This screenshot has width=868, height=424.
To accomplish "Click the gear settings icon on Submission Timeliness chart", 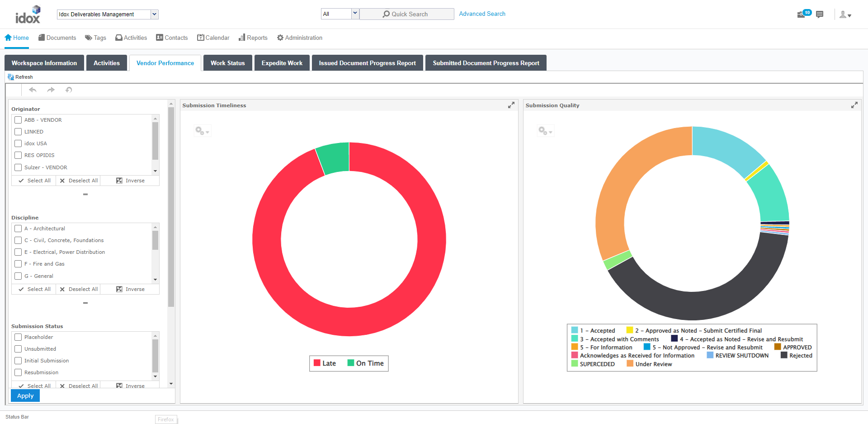I will click(201, 130).
